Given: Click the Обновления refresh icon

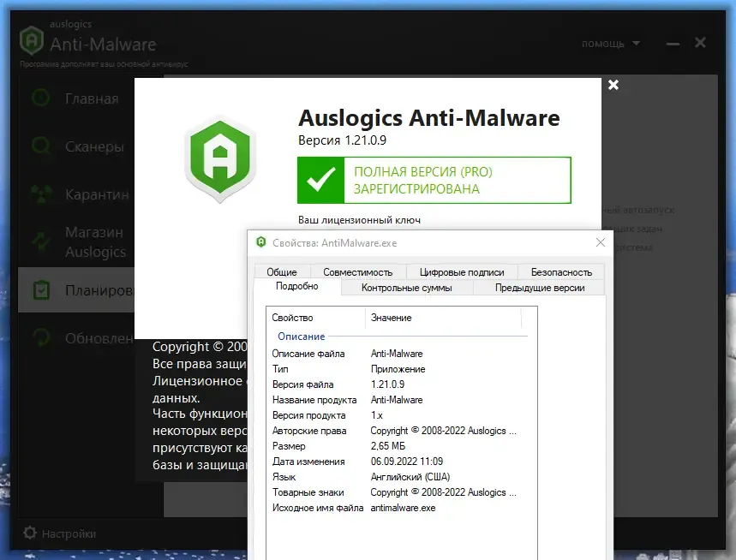Looking at the screenshot, I should tap(41, 337).
